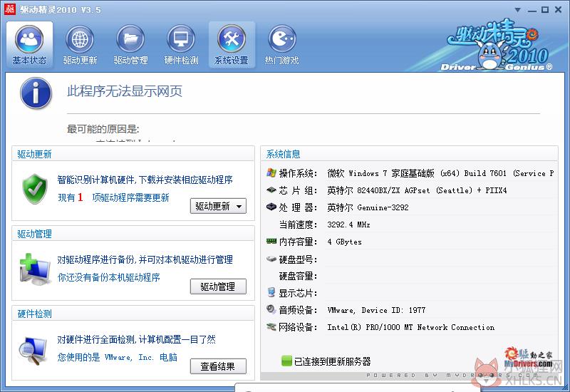The height and width of the screenshot is (392, 570).
Task: Click the backup computer icon with green plus
Action: click(x=35, y=269)
